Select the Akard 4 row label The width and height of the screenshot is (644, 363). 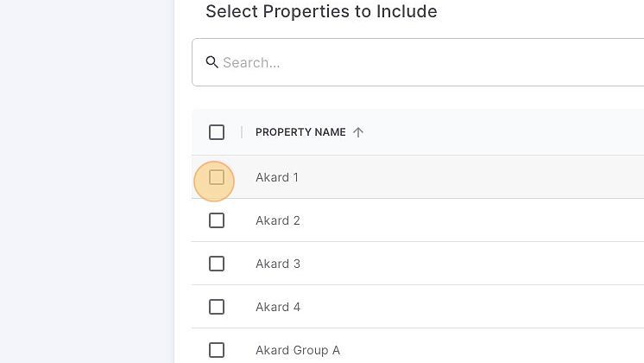278,307
